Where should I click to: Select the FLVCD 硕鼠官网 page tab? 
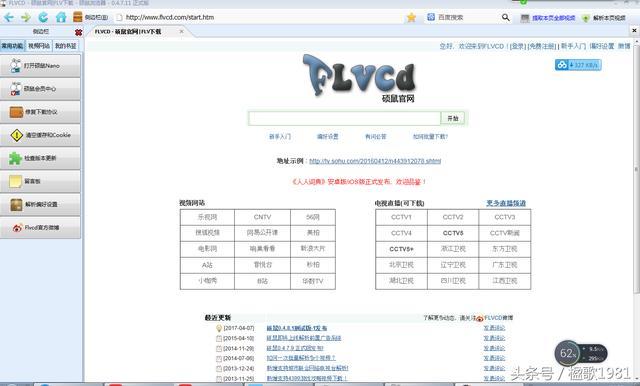(128, 31)
